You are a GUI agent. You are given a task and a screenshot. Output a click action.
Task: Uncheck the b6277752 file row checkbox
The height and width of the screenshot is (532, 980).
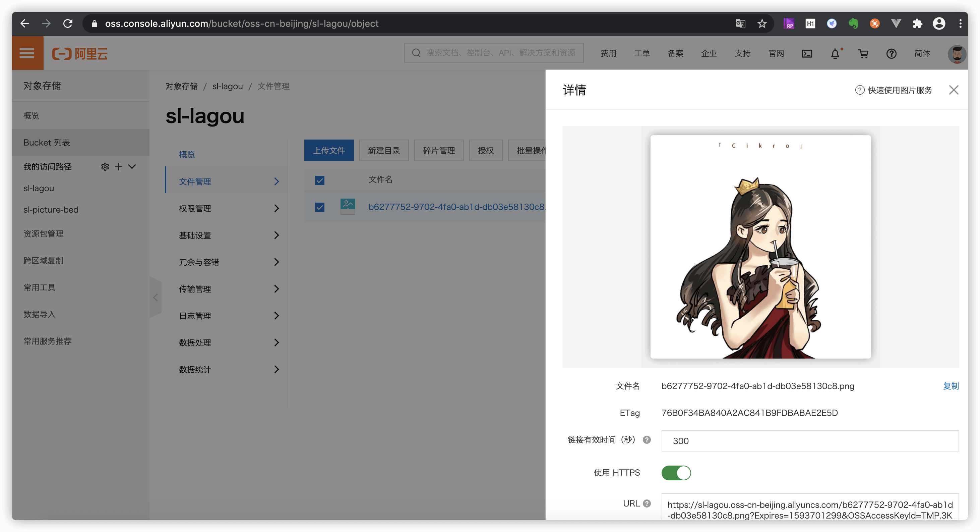click(x=319, y=207)
